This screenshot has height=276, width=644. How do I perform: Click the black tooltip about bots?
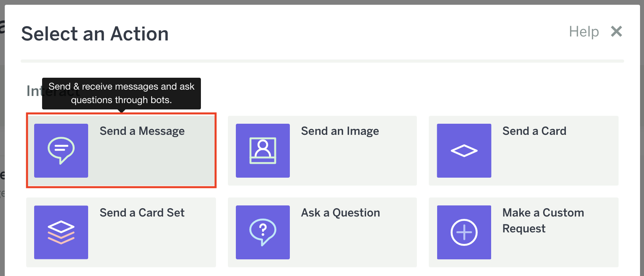point(121,94)
